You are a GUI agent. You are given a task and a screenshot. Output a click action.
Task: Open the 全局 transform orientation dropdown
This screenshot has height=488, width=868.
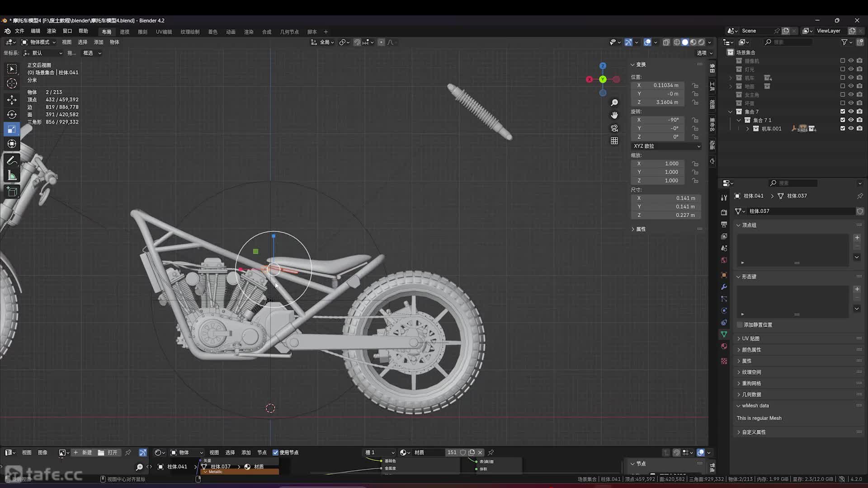[x=323, y=42]
